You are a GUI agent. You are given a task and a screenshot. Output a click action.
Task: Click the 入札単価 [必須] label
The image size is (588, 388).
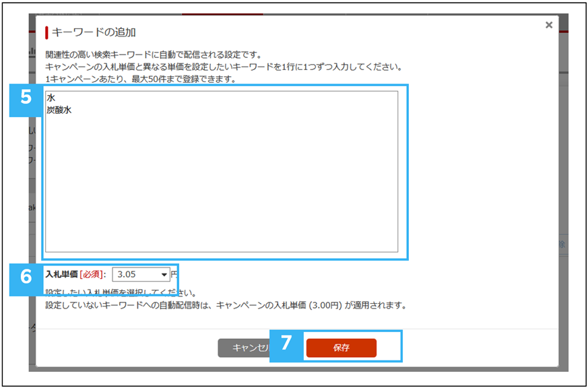coord(74,274)
